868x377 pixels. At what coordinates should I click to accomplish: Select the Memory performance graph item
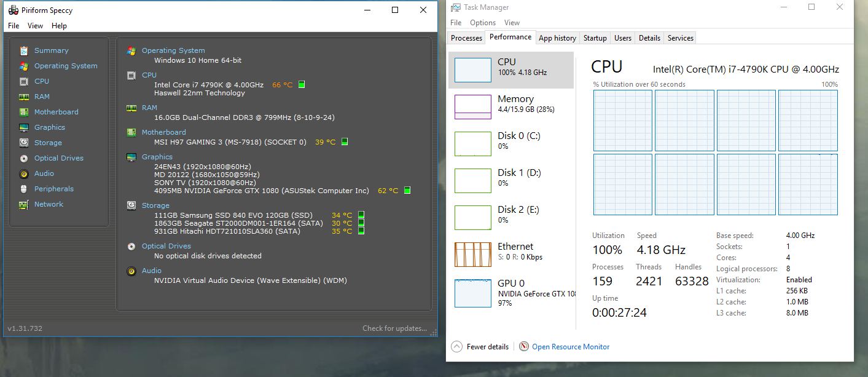coord(511,107)
